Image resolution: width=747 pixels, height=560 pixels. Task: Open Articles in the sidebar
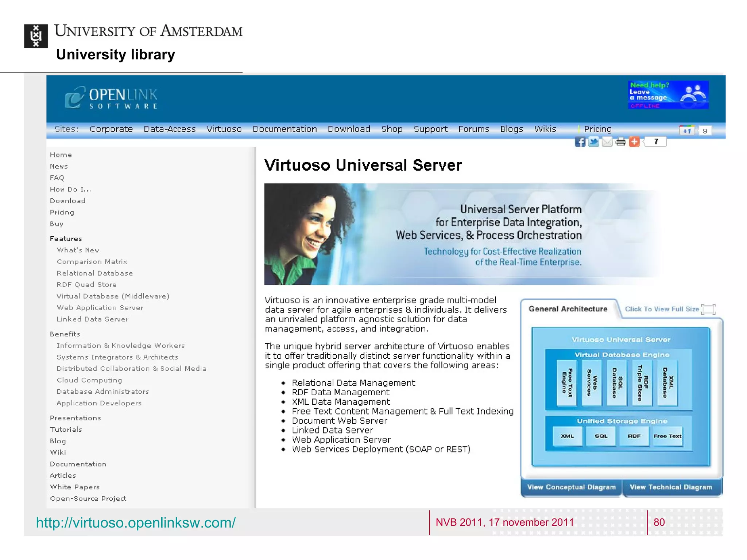coord(63,475)
